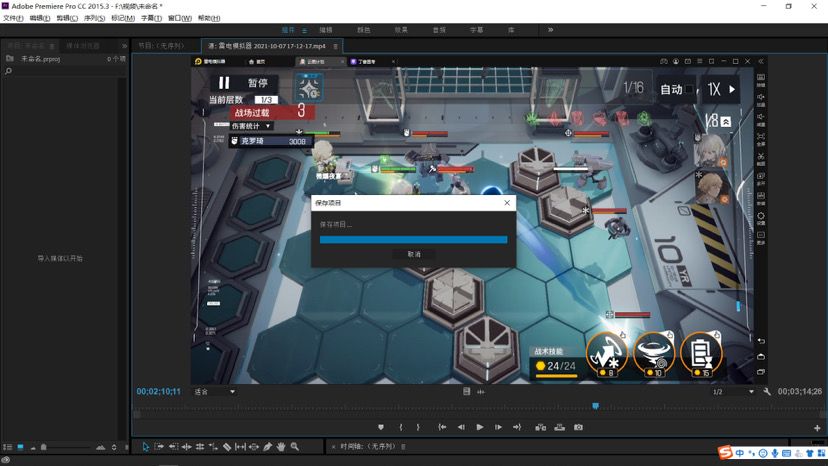Click the blue playhead marker on scrubber

point(595,406)
